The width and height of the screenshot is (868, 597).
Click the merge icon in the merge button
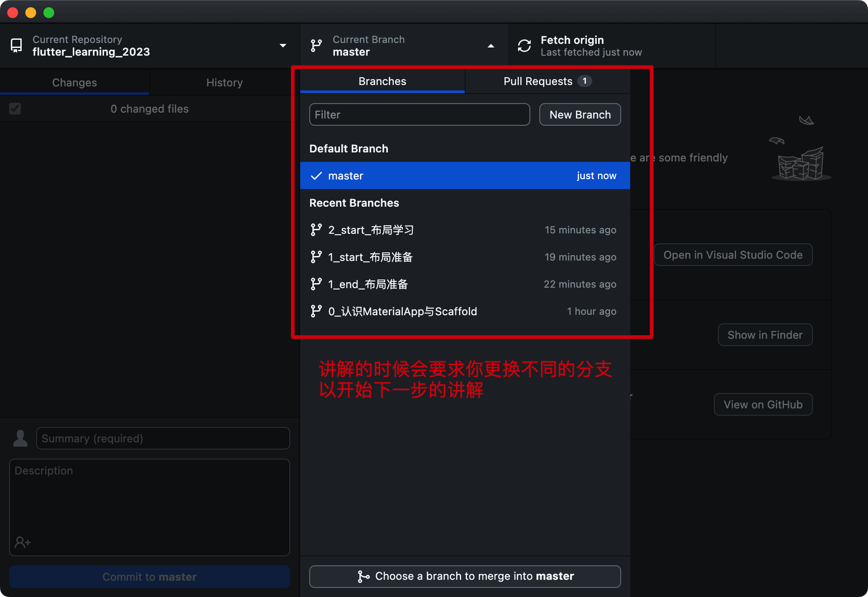pos(363,576)
